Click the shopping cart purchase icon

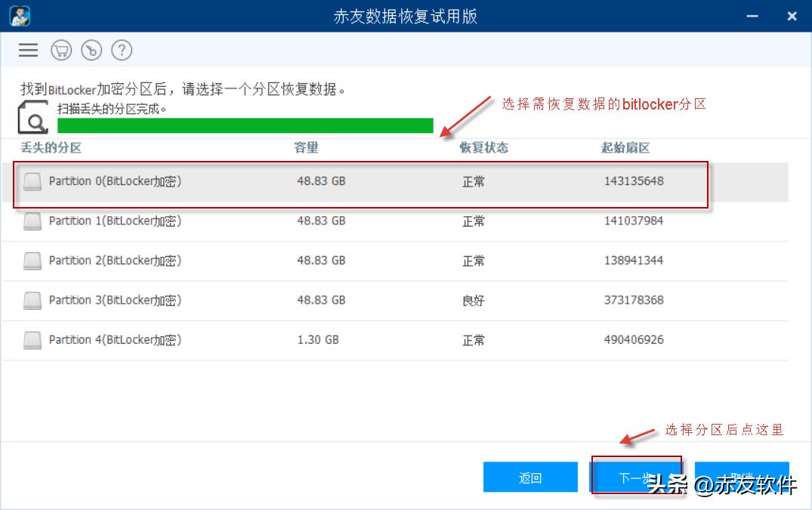(61, 50)
